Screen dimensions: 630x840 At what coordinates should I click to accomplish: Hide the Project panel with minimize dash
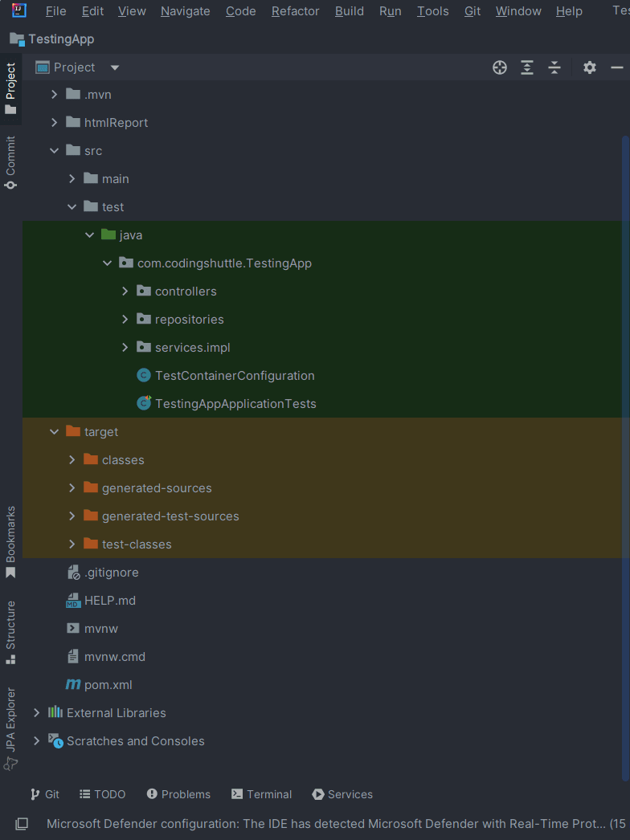pyautogui.click(x=617, y=67)
